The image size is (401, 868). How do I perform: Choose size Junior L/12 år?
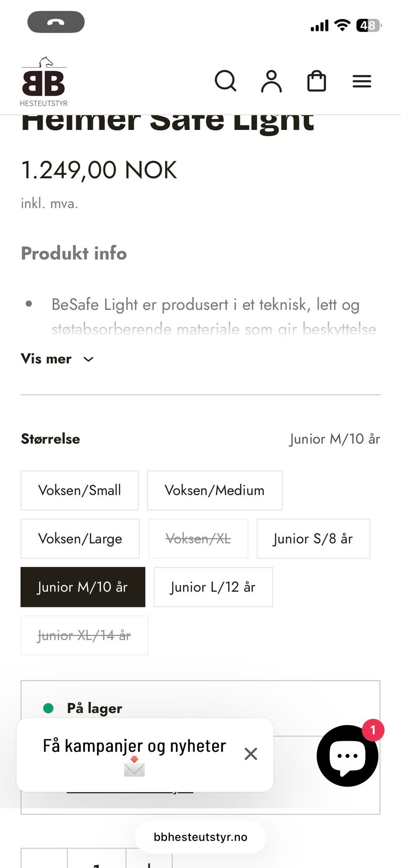[x=213, y=587]
